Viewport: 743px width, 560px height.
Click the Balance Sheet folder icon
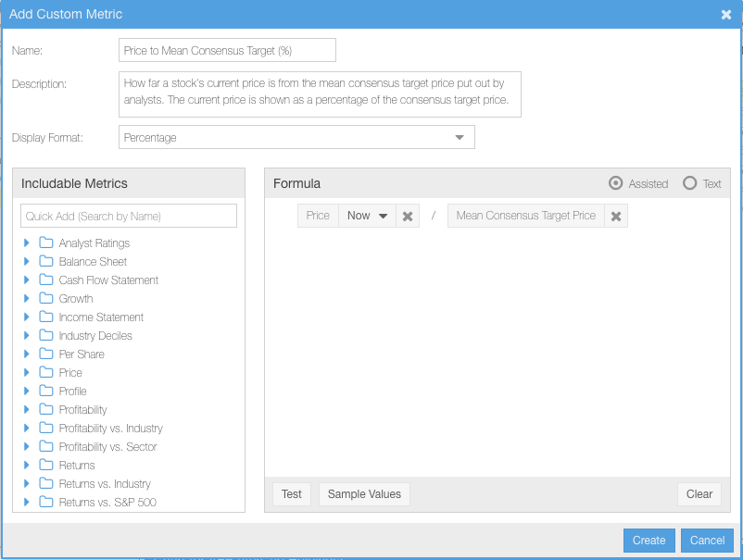click(46, 261)
